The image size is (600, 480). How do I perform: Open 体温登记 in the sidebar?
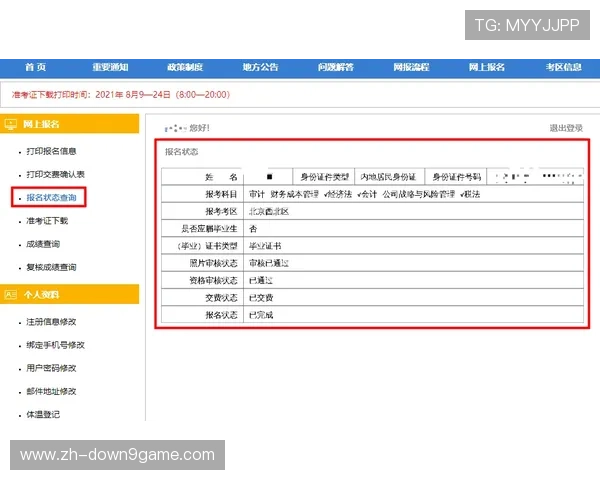43,415
